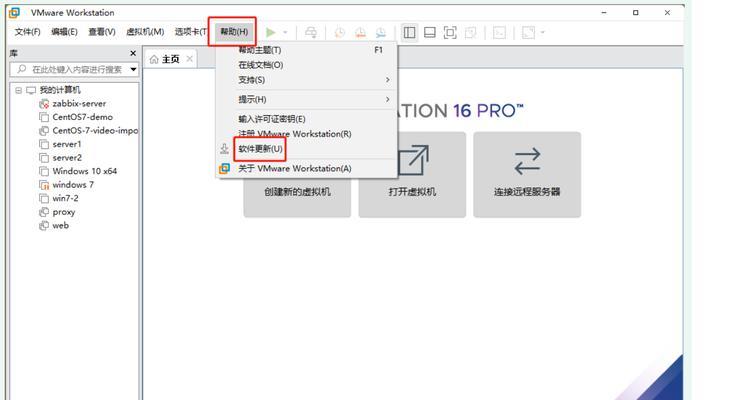Select win7-2 virtual machine
The image size is (734, 400).
[65, 198]
